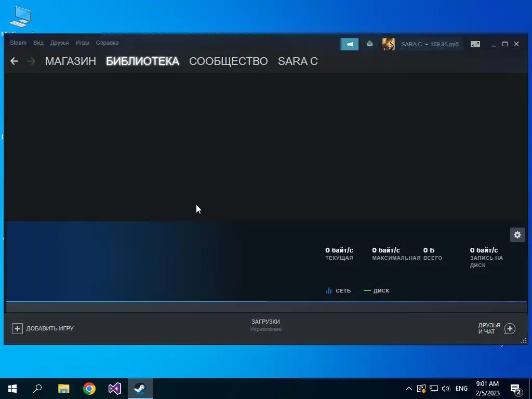This screenshot has width=532, height=399.
Task: Open the Справка menu
Action: 107,43
